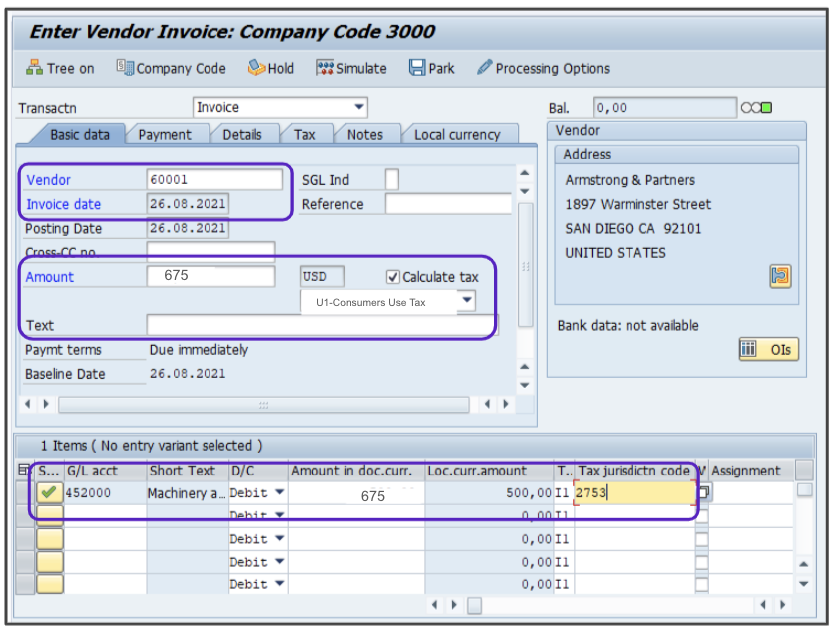Click the green checkmark status on row one
This screenshot has width=840, height=634.
click(x=49, y=492)
